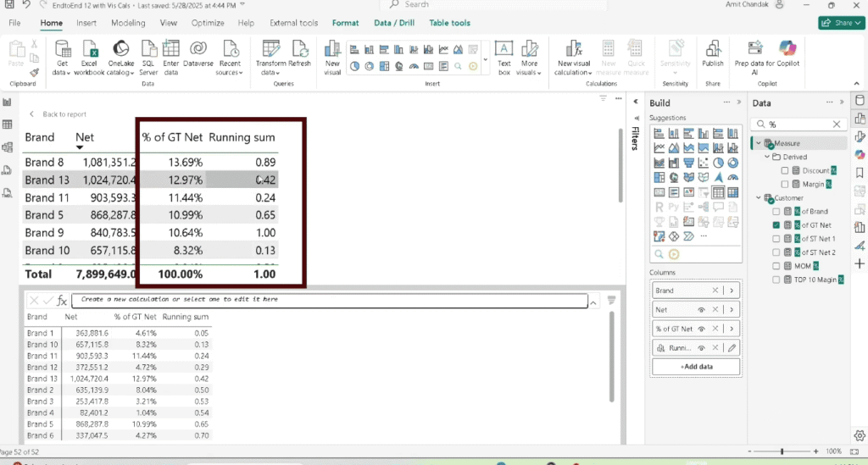Open Brand field options arrow
Viewport: 868px width, 465px height.
[x=732, y=291]
